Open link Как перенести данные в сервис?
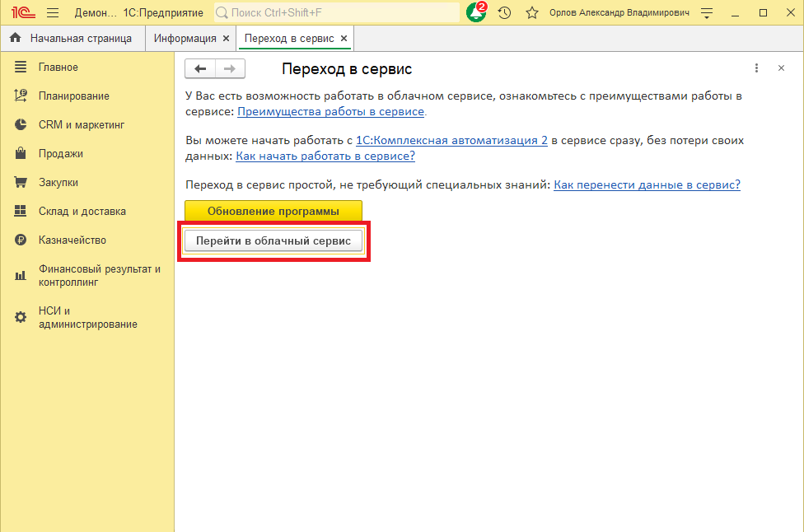This screenshot has width=804, height=532. (x=647, y=184)
